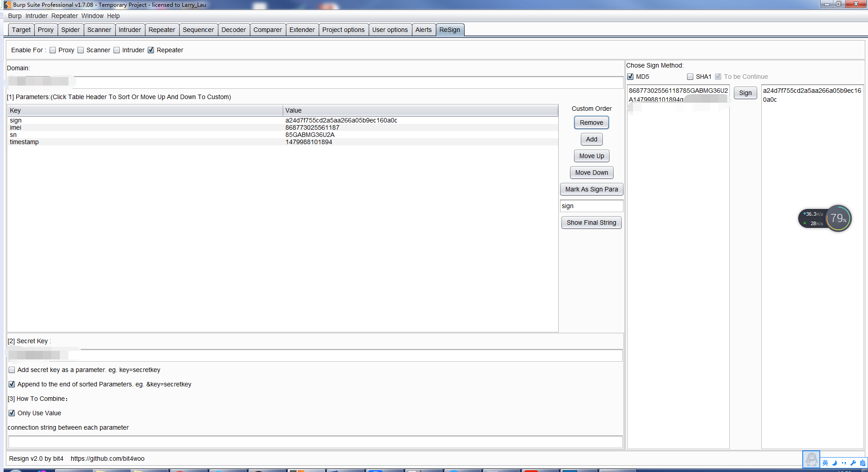The height and width of the screenshot is (472, 868).
Task: Uncheck Only Use Value option
Action: tap(12, 413)
